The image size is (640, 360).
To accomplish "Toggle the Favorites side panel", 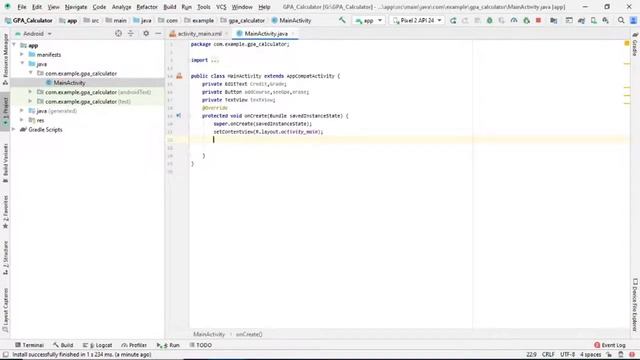I will pos(5,212).
